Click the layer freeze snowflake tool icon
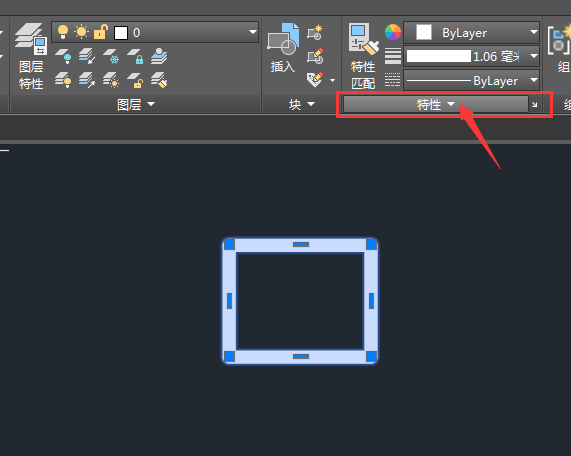The width and height of the screenshot is (571, 456). pyautogui.click(x=111, y=56)
